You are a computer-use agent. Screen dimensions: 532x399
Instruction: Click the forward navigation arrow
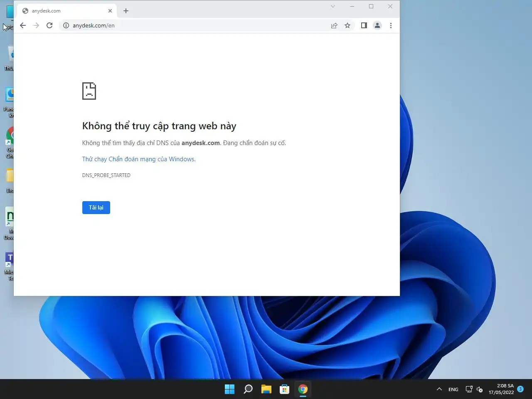pos(36,25)
